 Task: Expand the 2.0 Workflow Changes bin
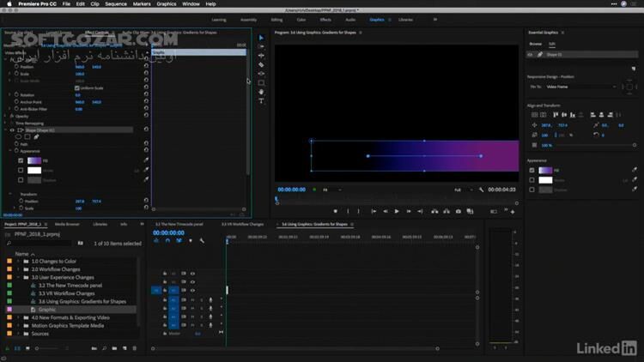(x=18, y=269)
